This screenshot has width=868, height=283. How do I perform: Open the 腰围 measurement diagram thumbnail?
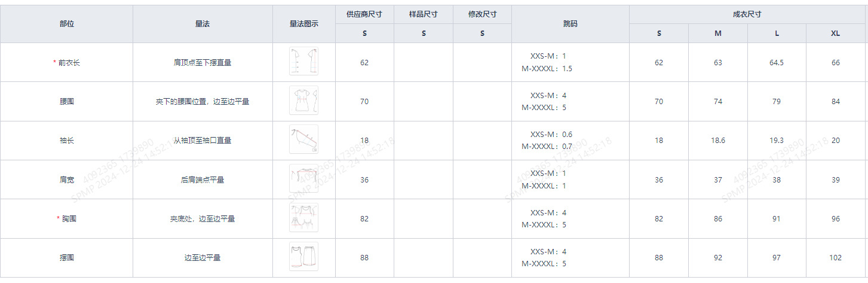tap(303, 101)
